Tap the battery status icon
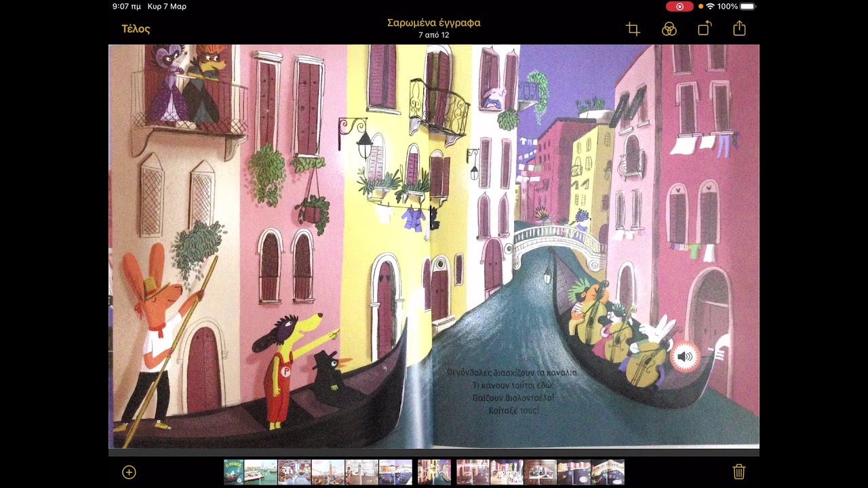 748,7
